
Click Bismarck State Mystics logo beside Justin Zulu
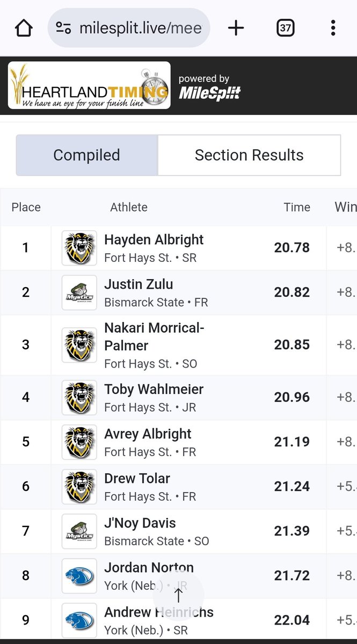click(x=79, y=292)
